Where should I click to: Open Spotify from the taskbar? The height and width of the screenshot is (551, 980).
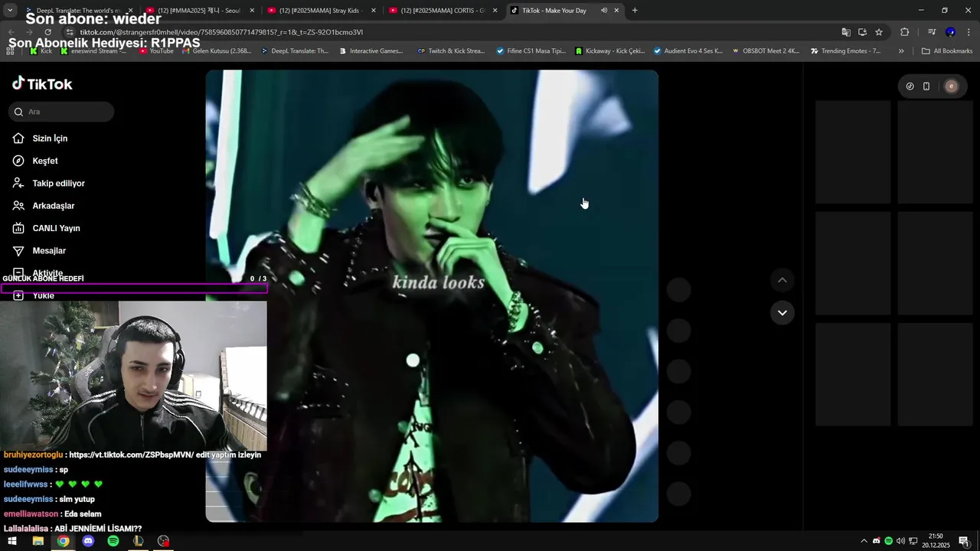pos(113,541)
